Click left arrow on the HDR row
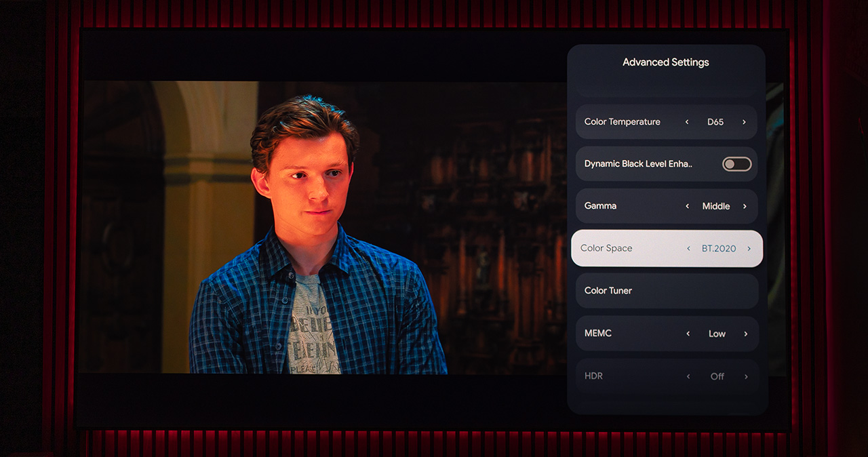The width and height of the screenshot is (868, 457). click(x=688, y=376)
